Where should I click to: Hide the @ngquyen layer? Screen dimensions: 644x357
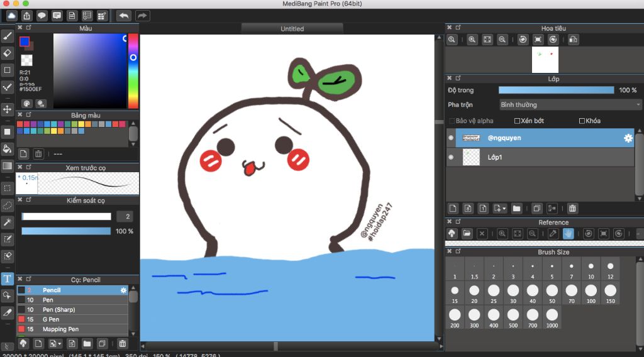(x=451, y=138)
